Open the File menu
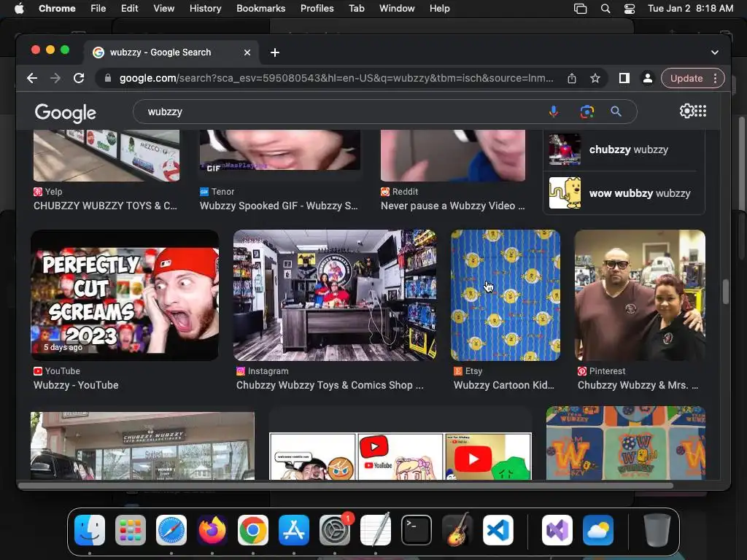747x560 pixels. 98,9
